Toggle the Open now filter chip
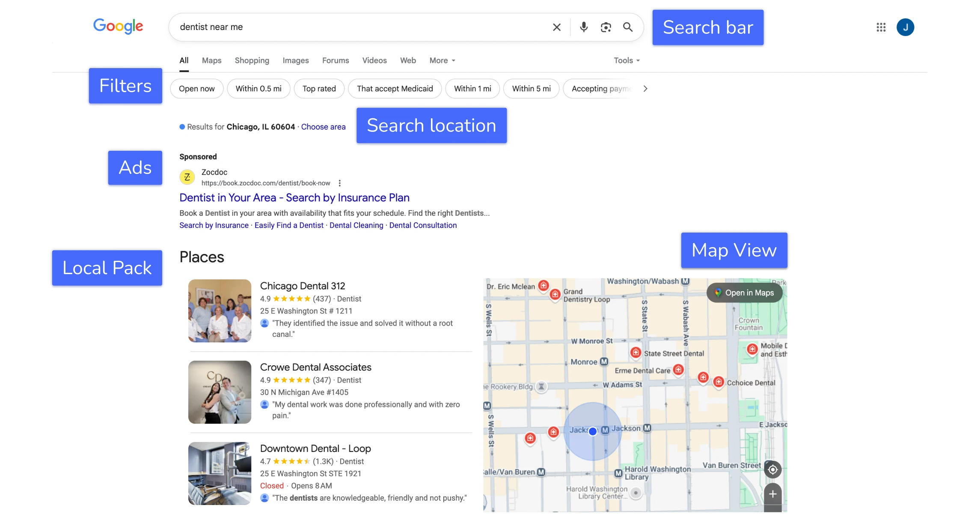Viewport: 980px width, 514px height. coord(196,89)
